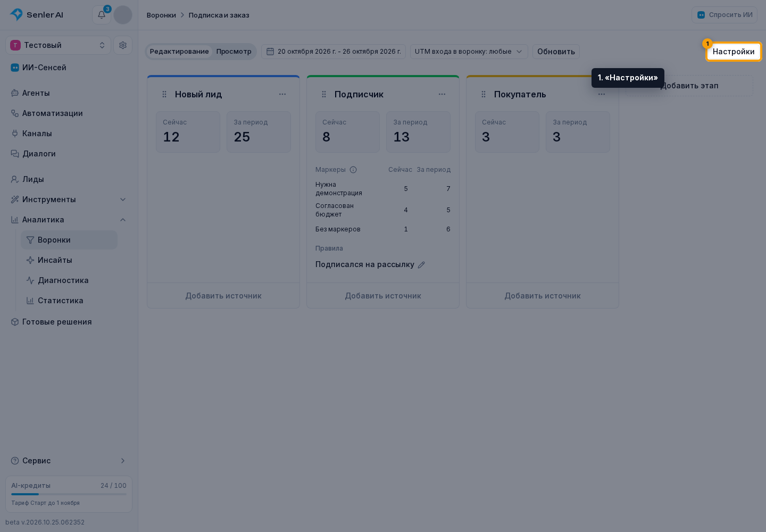Open the Новый лид stage options menu
Image resolution: width=766 pixels, height=532 pixels.
coord(282,94)
